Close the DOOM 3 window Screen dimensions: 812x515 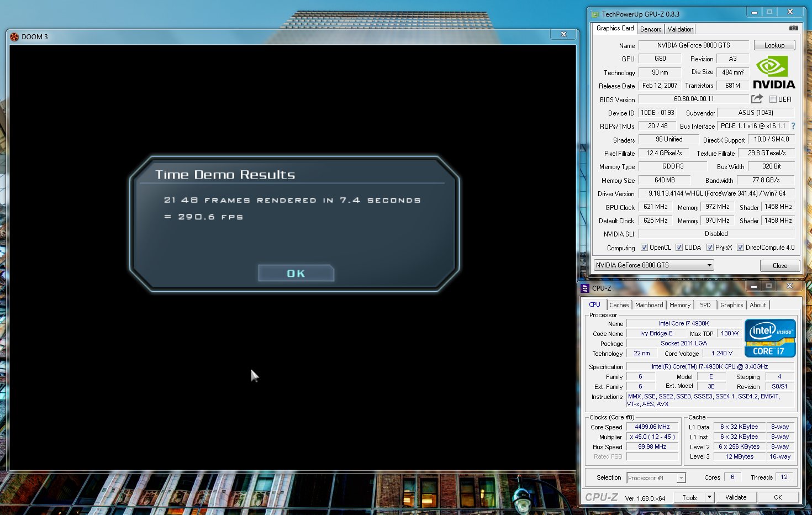click(563, 34)
